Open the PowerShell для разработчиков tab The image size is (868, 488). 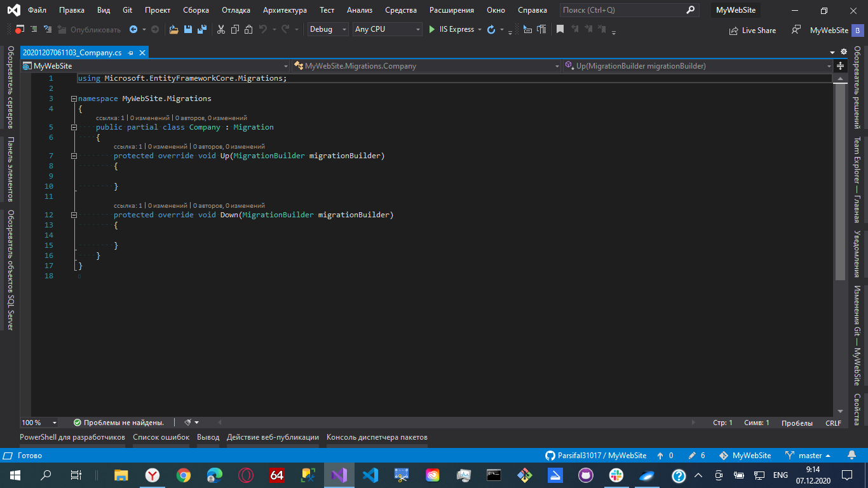point(72,437)
